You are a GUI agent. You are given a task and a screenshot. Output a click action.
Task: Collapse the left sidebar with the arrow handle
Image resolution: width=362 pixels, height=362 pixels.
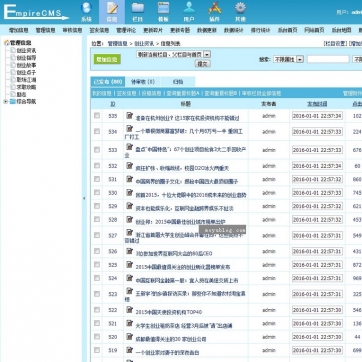[84, 198]
